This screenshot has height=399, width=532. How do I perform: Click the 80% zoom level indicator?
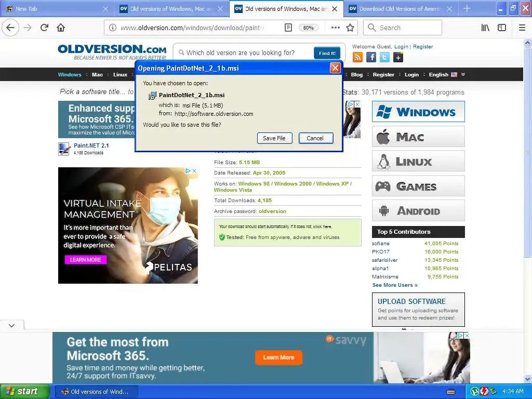pos(309,28)
